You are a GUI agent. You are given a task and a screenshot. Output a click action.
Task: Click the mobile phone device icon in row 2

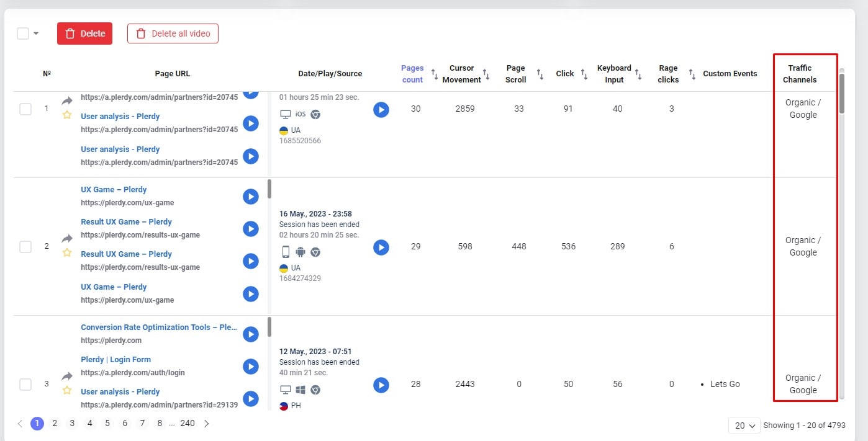point(286,252)
